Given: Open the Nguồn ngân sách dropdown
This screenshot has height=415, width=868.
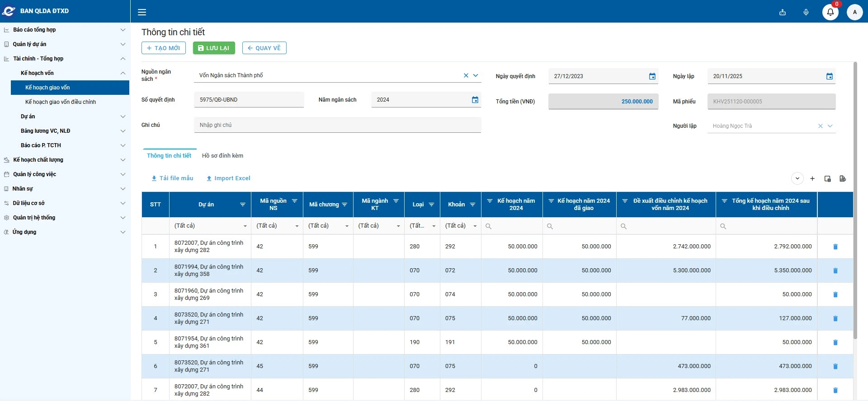Looking at the screenshot, I should tap(476, 75).
